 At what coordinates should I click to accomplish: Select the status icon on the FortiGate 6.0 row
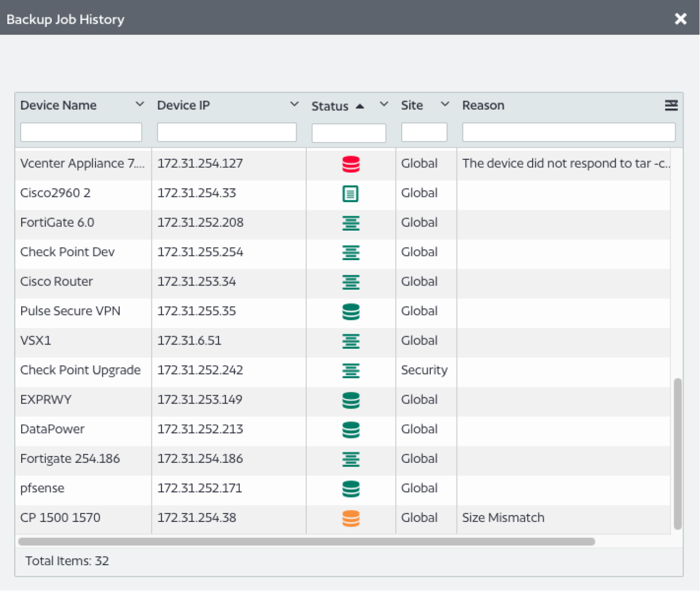351,223
